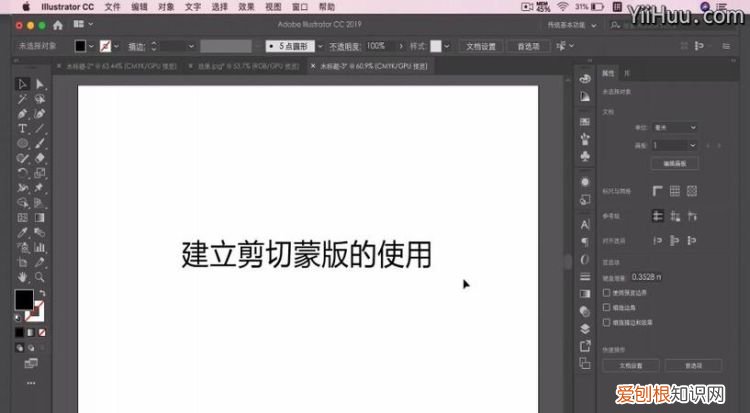Select the Ellipse shape tool
Screen dimensions: 750x413
point(22,143)
